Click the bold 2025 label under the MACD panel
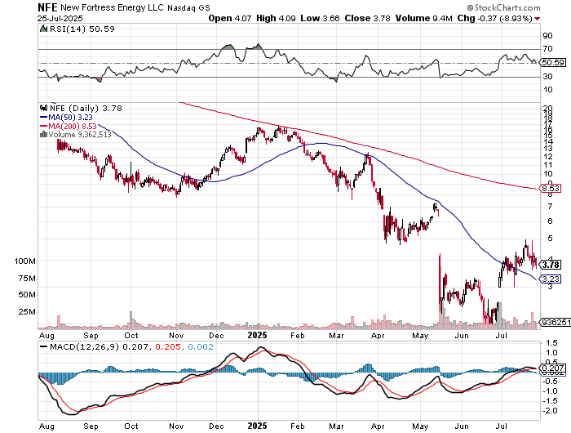The width and height of the screenshot is (571, 433). pyautogui.click(x=257, y=426)
